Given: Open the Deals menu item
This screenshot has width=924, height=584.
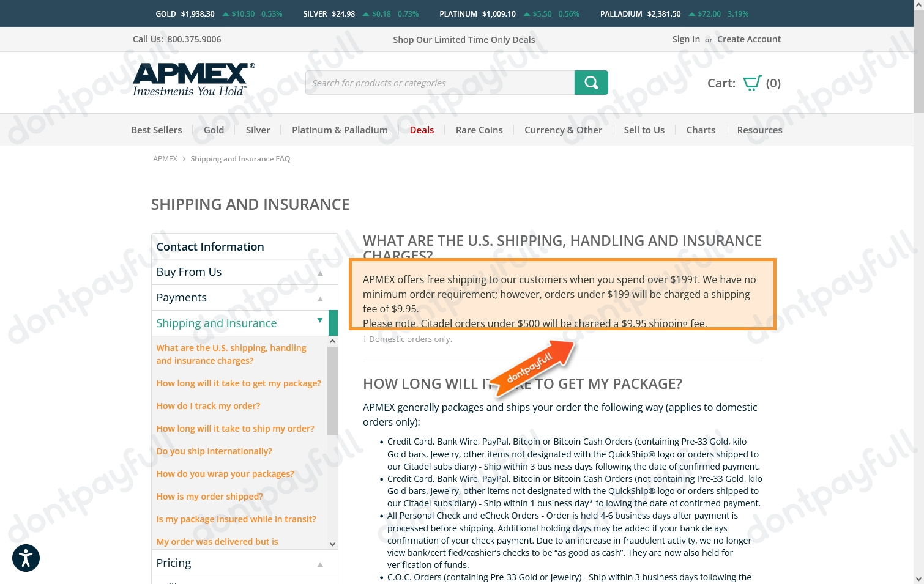Looking at the screenshot, I should pyautogui.click(x=422, y=130).
